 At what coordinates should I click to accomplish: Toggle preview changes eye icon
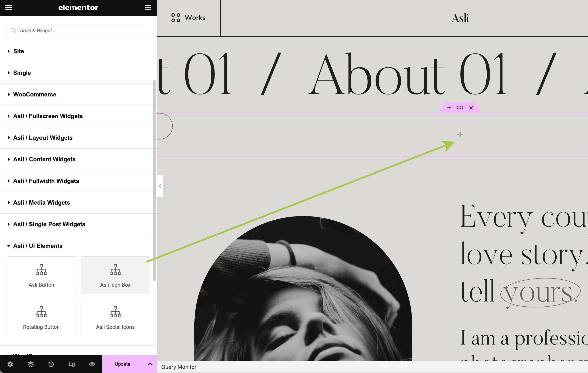click(92, 364)
